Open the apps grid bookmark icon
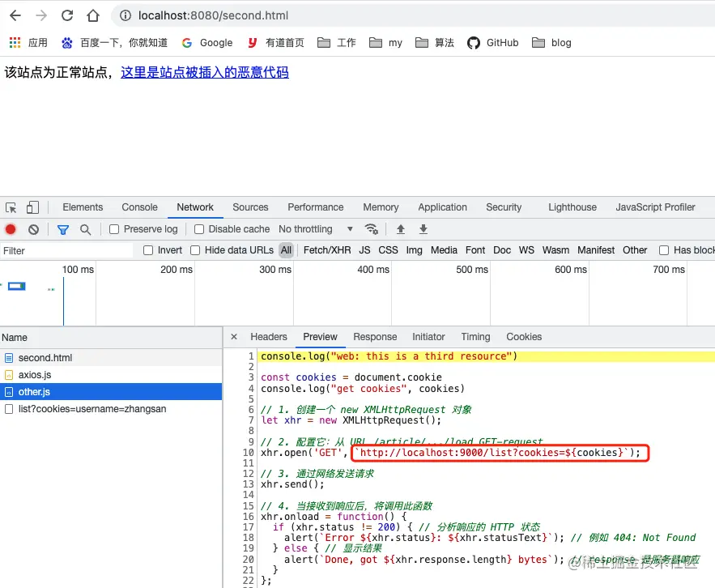Screen dimensions: 715x588 pos(15,42)
